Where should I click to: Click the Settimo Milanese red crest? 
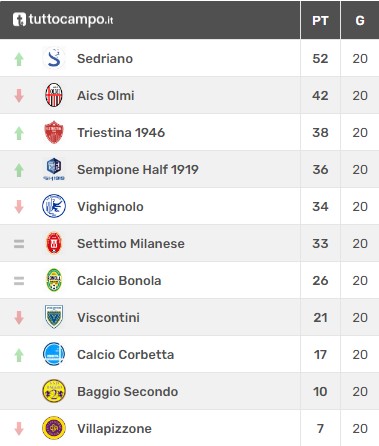(x=54, y=243)
